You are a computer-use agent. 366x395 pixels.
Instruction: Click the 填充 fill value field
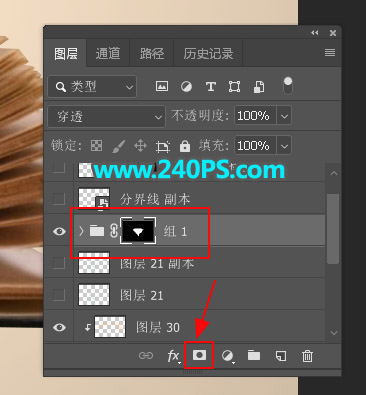point(255,146)
